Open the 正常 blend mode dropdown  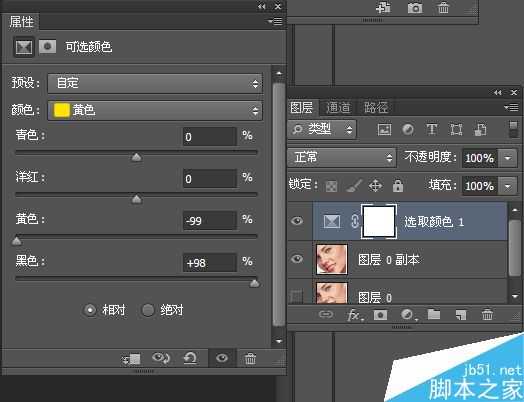point(342,157)
